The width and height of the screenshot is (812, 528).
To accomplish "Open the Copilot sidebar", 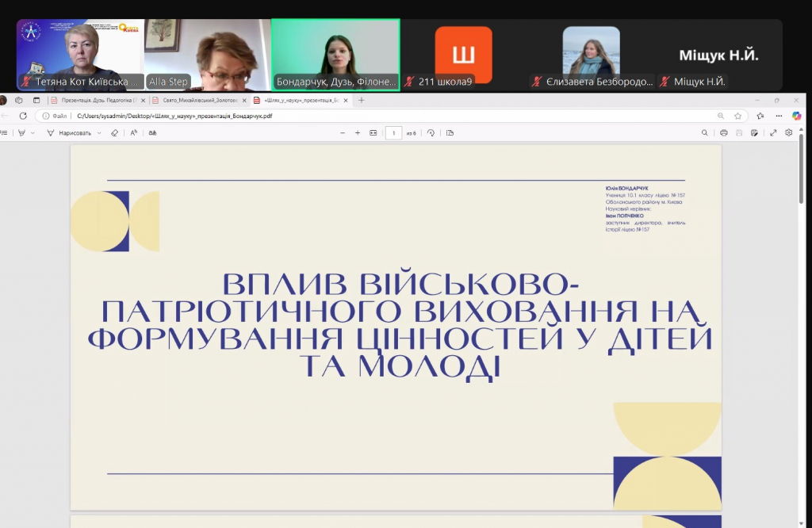I will coord(796,116).
